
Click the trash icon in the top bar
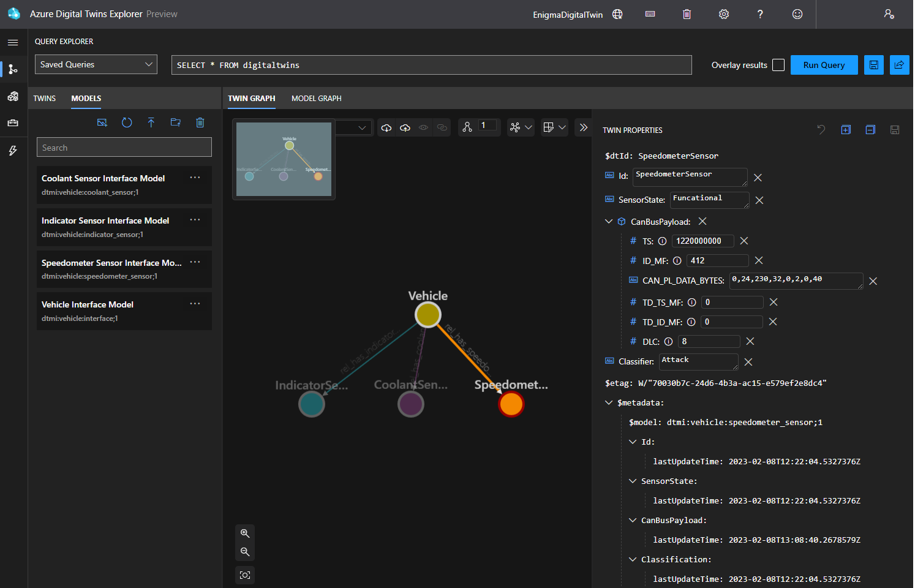click(x=687, y=14)
